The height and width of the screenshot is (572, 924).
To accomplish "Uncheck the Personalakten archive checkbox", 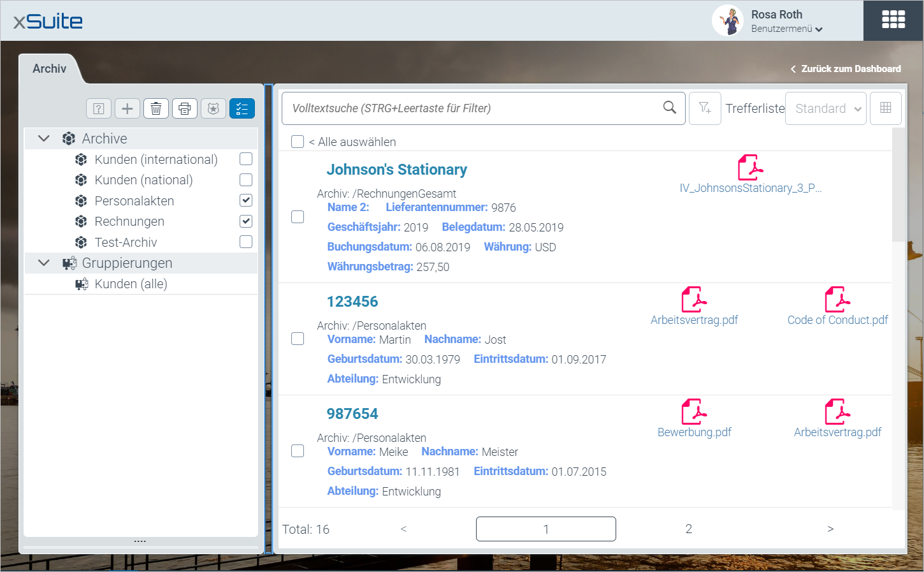I will 246,200.
